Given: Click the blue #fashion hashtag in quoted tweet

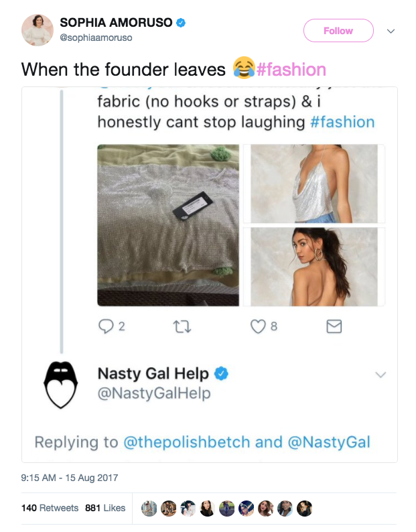Looking at the screenshot, I should click(x=342, y=122).
